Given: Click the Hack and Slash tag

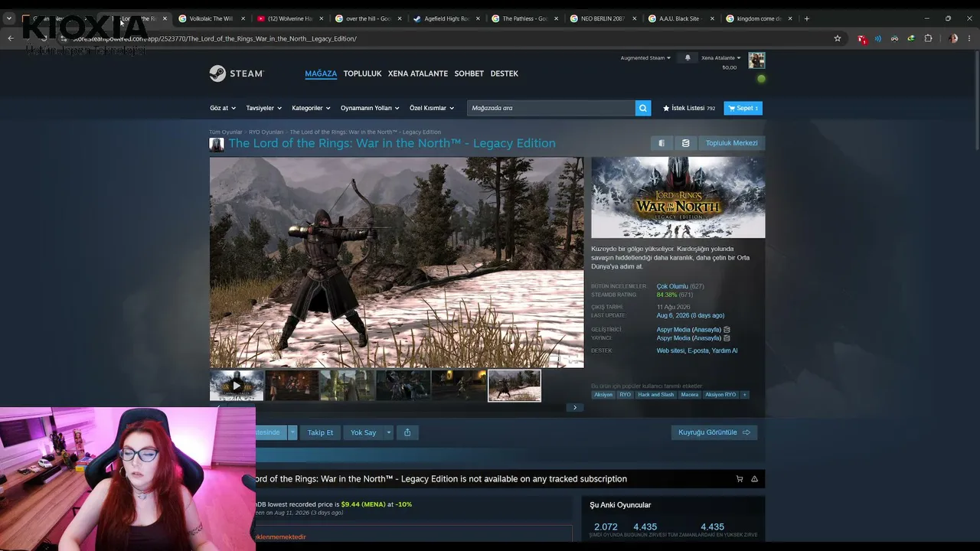Looking at the screenshot, I should tap(656, 395).
